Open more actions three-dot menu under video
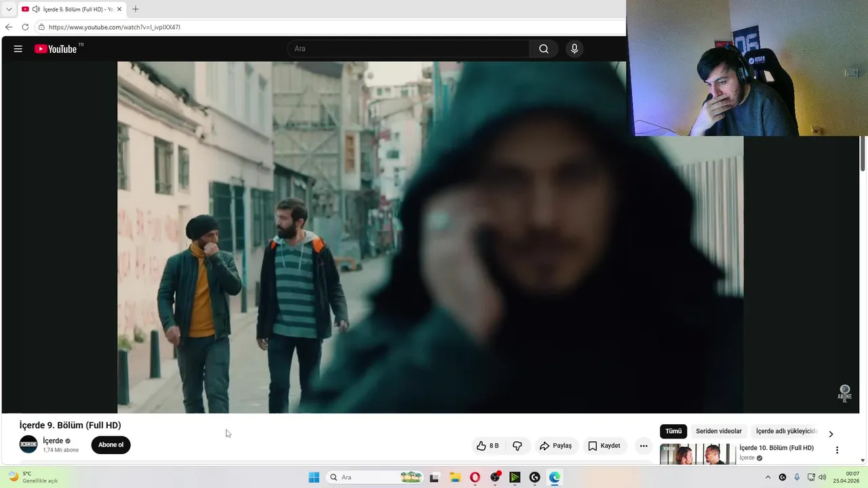 click(644, 445)
